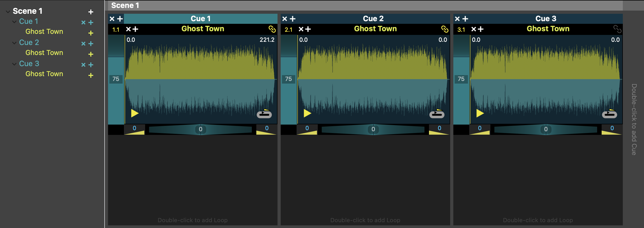Play the Cue 3 Ghost Town waveform
Screen dimensions: 644x228
(480, 113)
